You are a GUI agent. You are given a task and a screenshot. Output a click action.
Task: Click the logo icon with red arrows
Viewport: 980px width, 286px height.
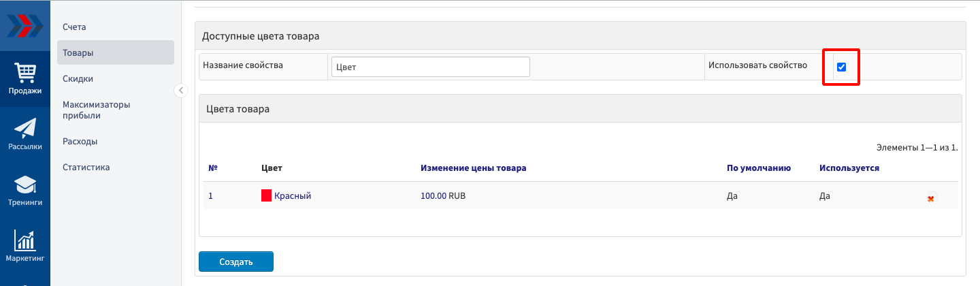pos(25,26)
